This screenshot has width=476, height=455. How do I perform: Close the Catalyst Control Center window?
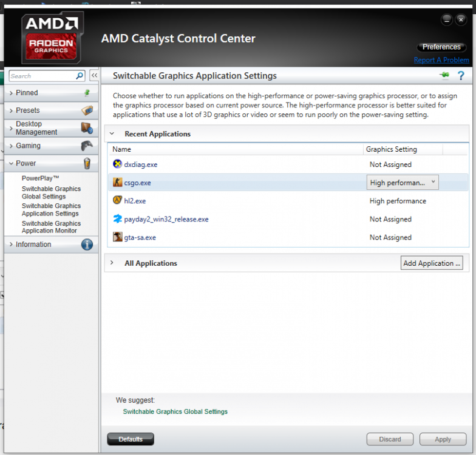click(x=461, y=20)
